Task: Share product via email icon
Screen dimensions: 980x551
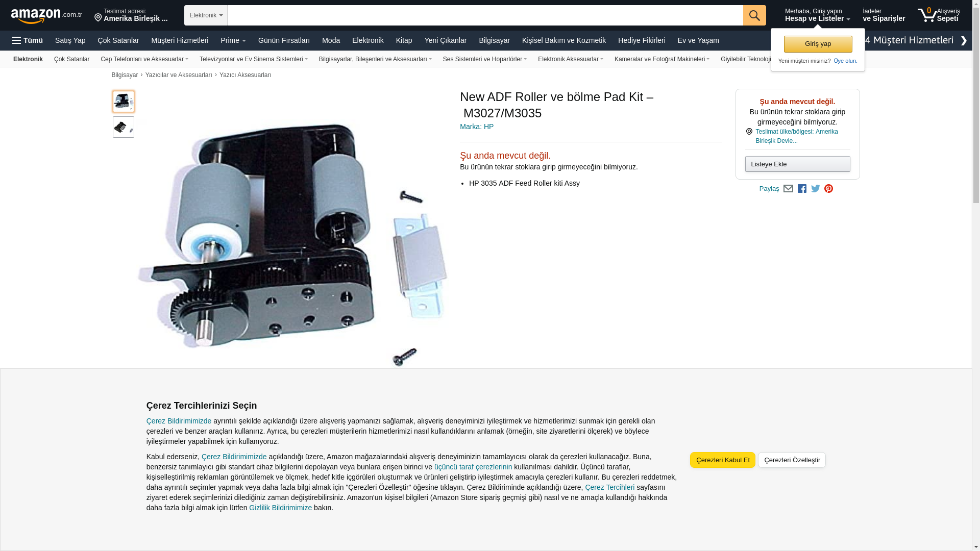Action: [x=788, y=189]
